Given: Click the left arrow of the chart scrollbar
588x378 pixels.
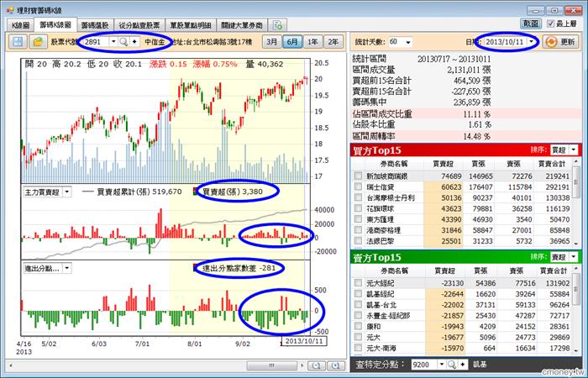Looking at the screenshot, I should click(10, 365).
